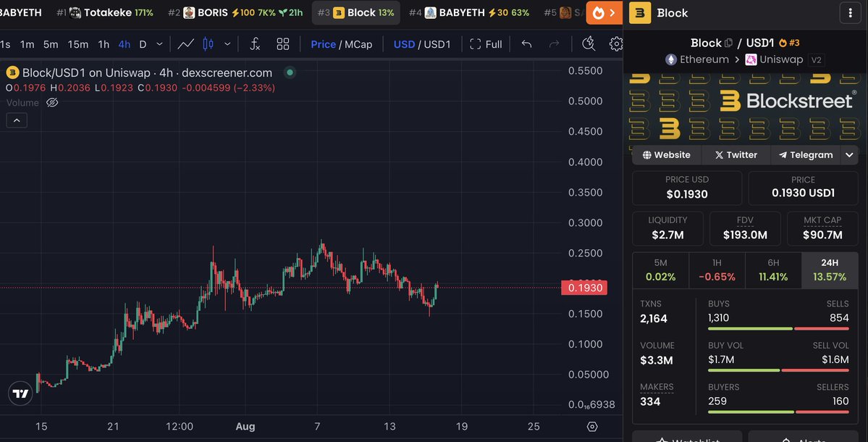Open the Twitter link

point(736,155)
